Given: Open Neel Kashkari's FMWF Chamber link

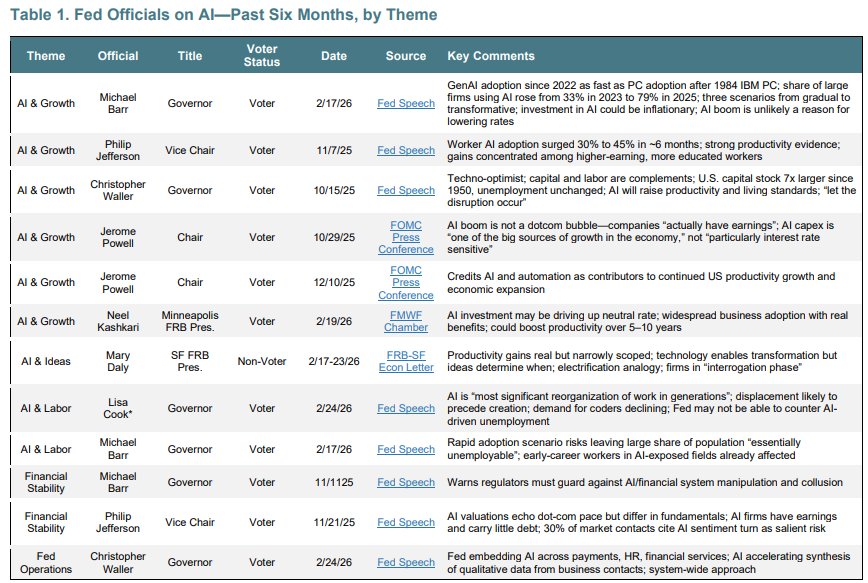Looking at the screenshot, I should (x=406, y=321).
